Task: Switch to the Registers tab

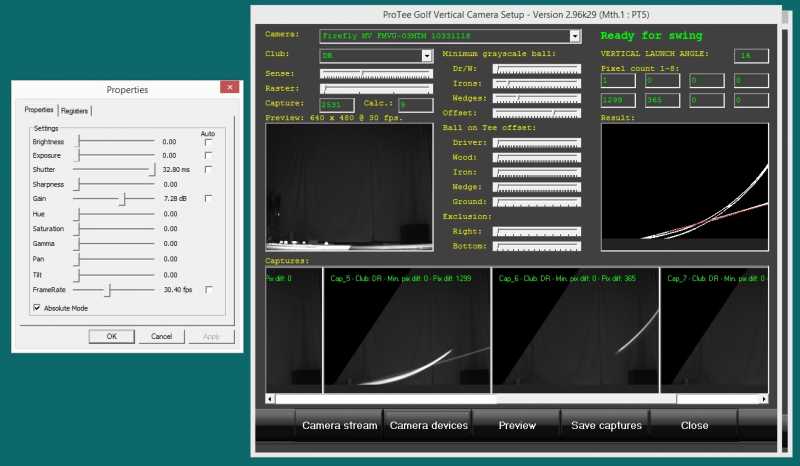Action: tap(74, 111)
